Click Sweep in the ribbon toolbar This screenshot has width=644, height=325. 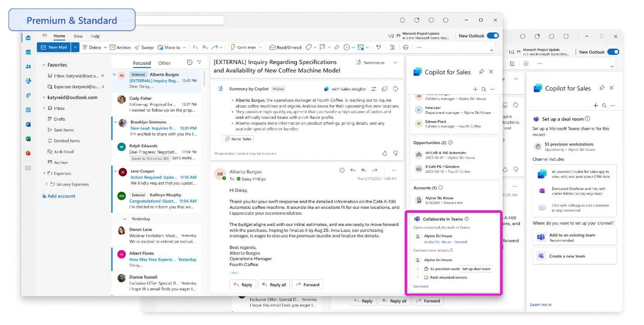pos(144,47)
